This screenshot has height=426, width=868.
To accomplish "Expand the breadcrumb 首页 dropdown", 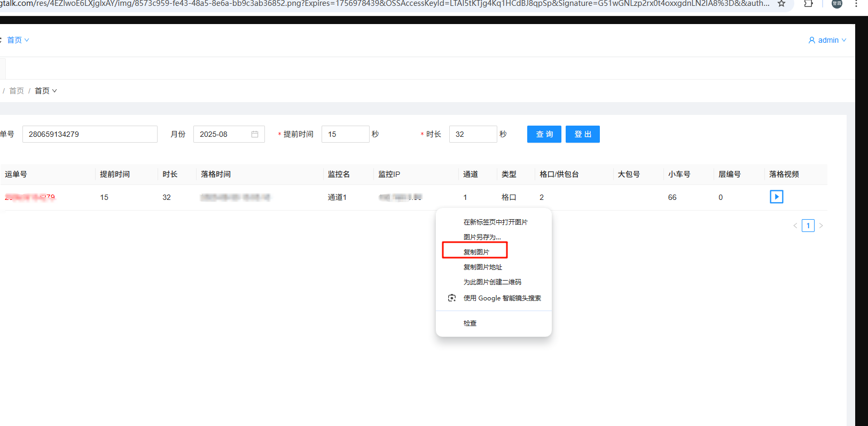I will 46,91.
